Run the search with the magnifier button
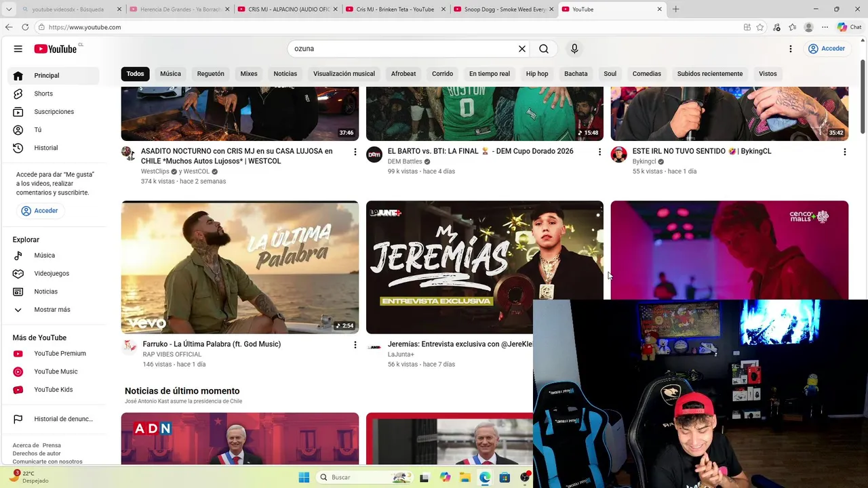 [544, 49]
